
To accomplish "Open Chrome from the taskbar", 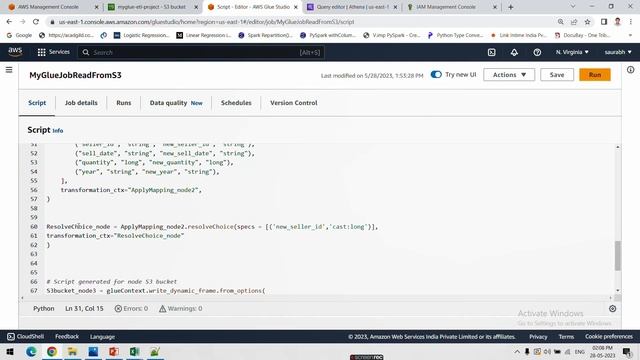I will (x=52, y=351).
